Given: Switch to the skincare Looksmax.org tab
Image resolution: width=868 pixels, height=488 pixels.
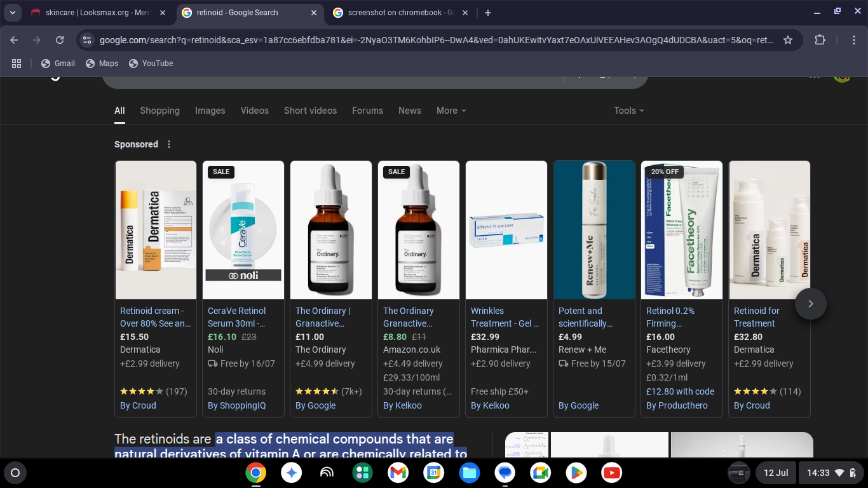Looking at the screenshot, I should [x=98, y=13].
